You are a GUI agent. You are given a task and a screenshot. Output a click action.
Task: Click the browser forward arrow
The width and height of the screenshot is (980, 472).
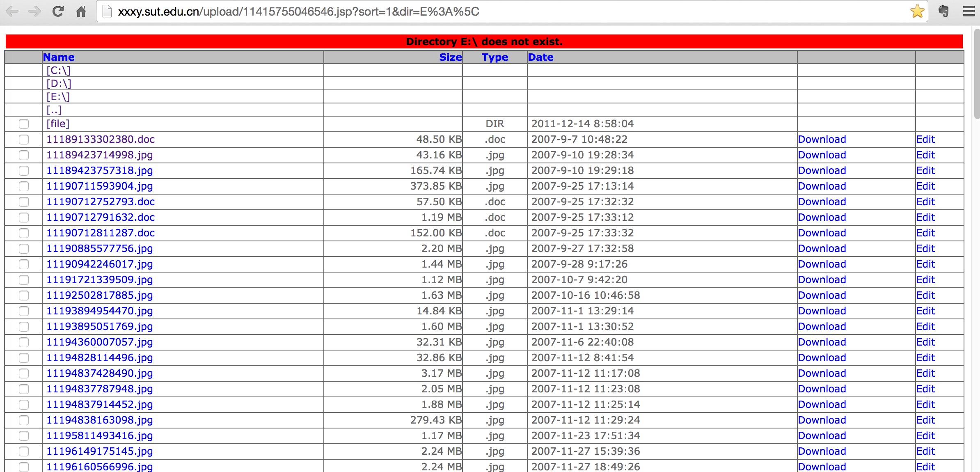coord(35,11)
